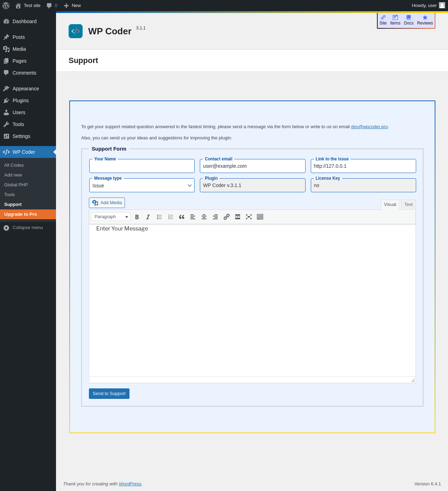Open the Howdy, user account menu
The image size is (448, 491).
[x=428, y=6]
